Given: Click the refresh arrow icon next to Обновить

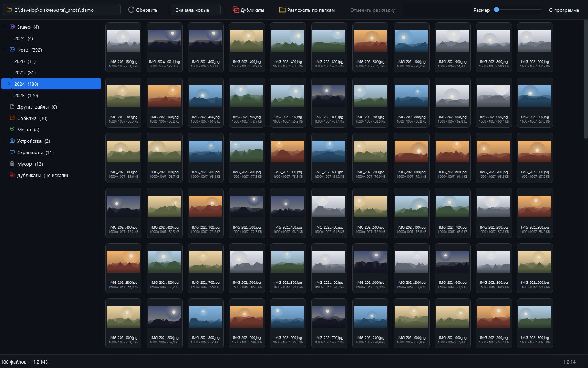Looking at the screenshot, I should (x=131, y=10).
